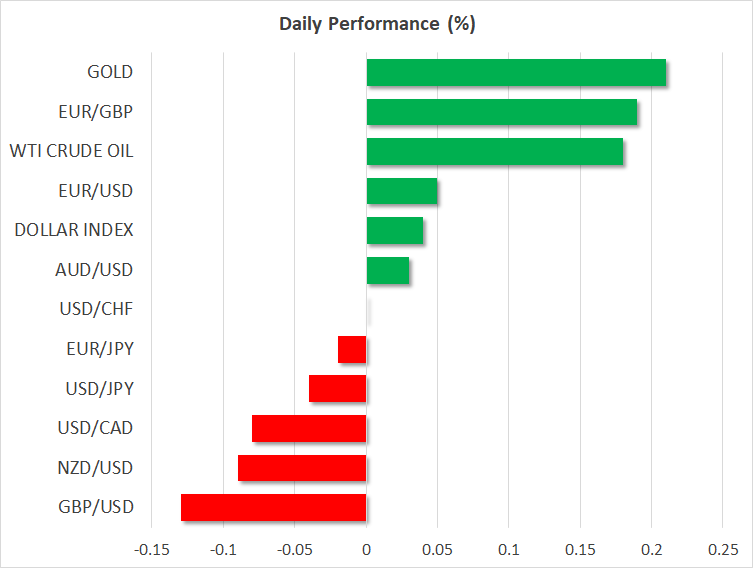Click the AUD/USD green bar
Image resolution: width=753 pixels, height=568 pixels.
click(x=388, y=270)
